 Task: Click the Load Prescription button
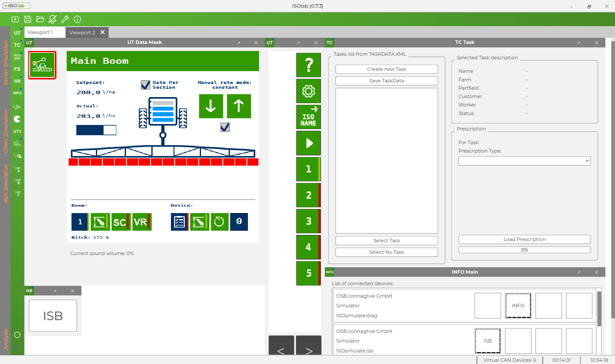point(525,239)
